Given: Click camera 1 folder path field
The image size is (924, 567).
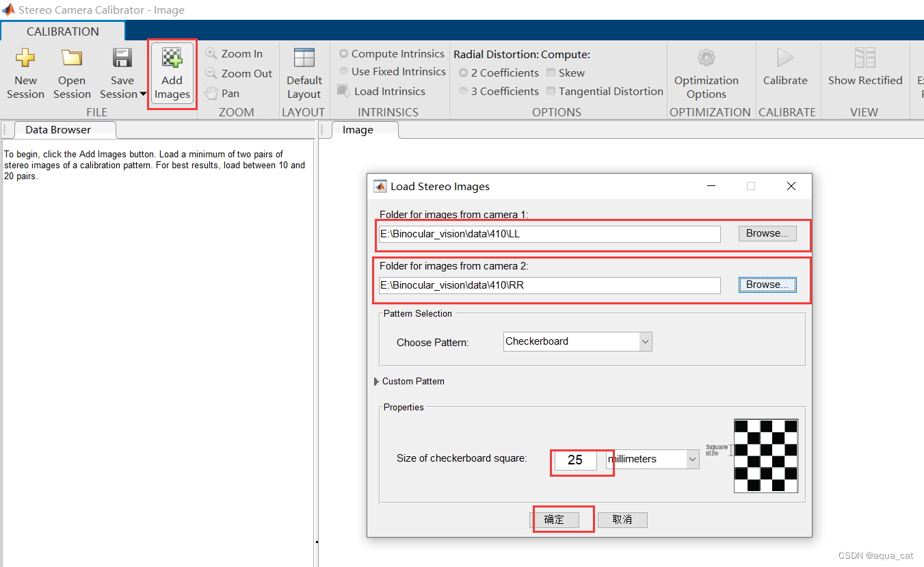Looking at the screenshot, I should point(549,234).
